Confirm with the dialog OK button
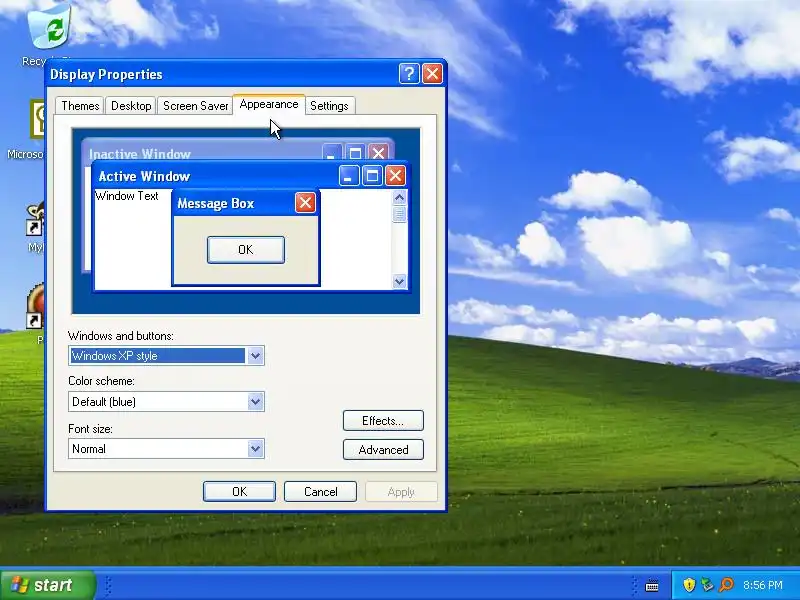Screen dimensions: 800x600 (239, 491)
